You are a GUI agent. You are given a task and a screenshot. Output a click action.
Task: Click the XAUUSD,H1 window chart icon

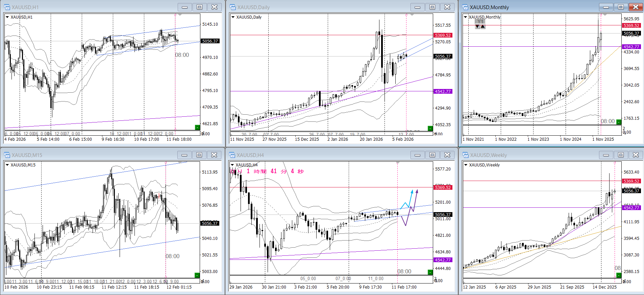pos(7,7)
